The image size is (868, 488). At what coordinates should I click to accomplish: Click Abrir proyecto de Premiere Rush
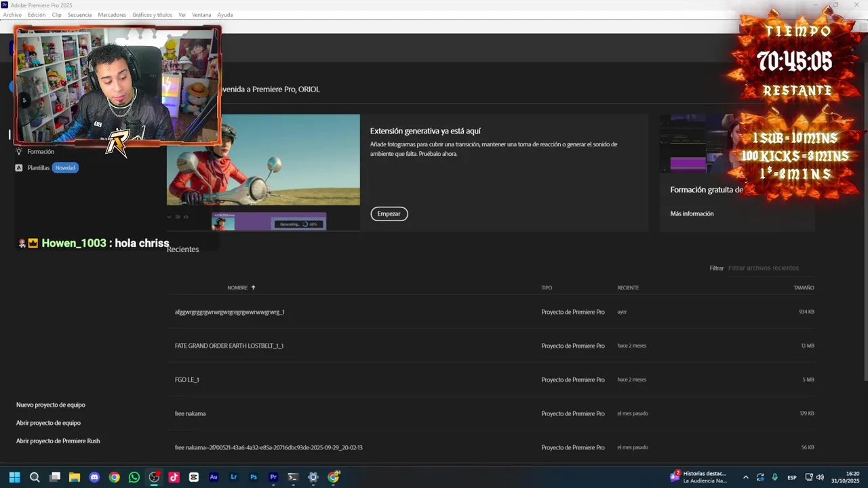coord(58,441)
